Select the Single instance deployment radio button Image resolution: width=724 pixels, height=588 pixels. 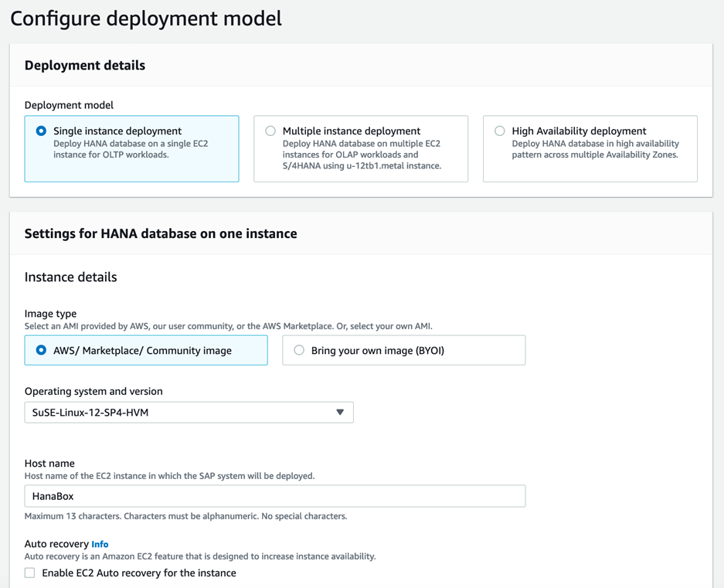tap(41, 131)
